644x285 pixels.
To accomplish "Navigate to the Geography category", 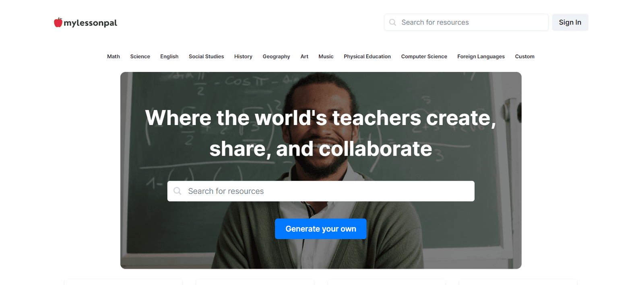I will pos(276,57).
